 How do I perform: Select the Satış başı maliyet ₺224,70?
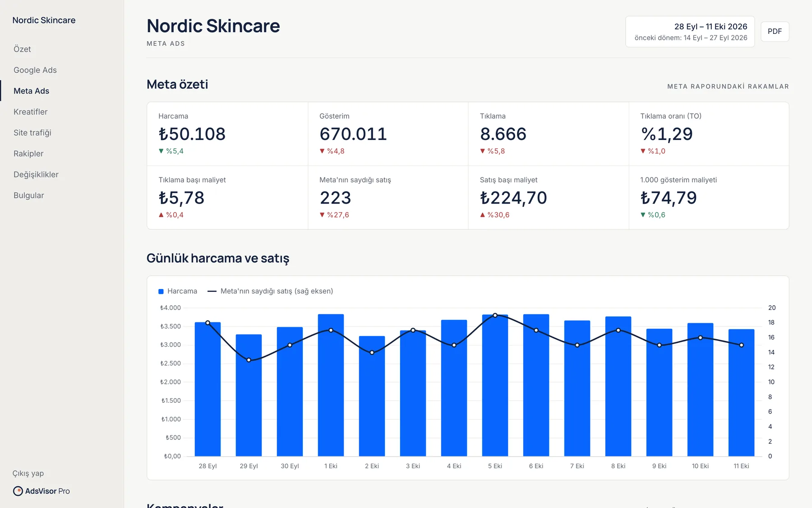click(x=513, y=198)
